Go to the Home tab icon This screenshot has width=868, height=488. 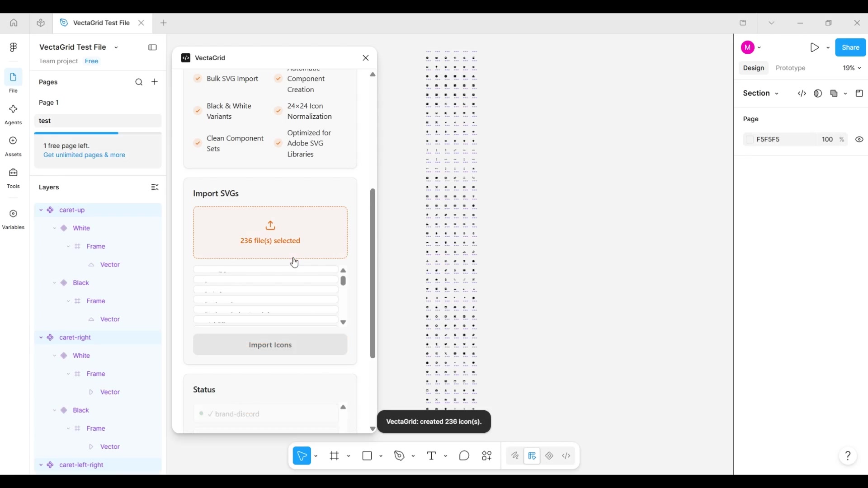14,23
